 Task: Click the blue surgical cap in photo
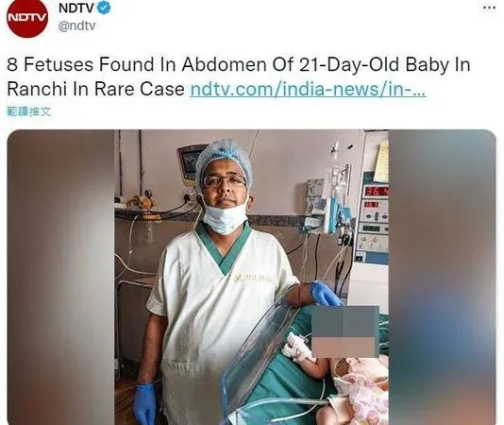pyautogui.click(x=224, y=161)
